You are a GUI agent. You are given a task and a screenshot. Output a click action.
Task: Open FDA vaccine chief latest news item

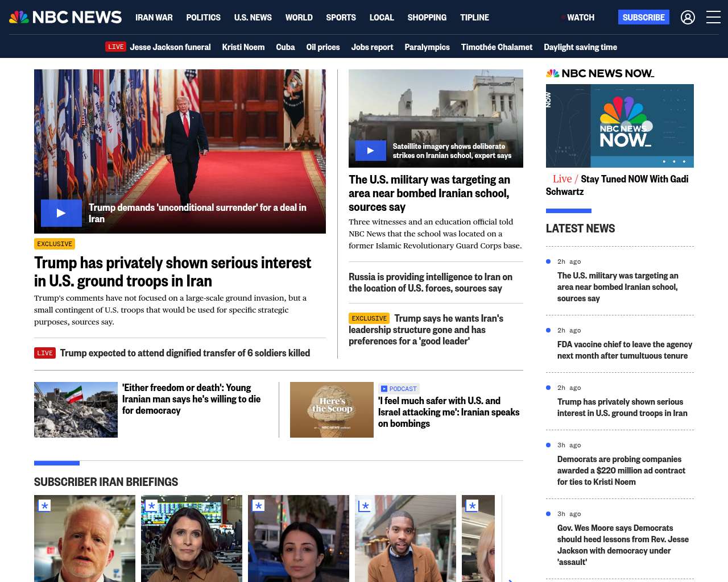click(624, 350)
